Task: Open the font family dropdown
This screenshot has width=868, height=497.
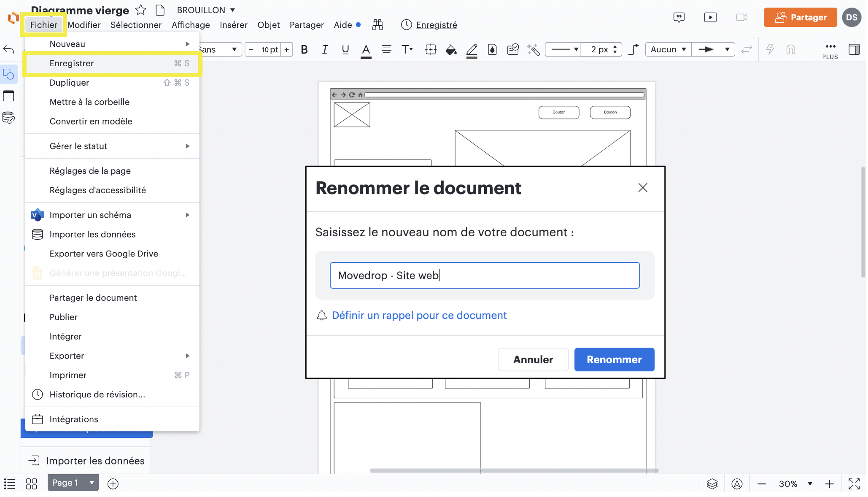Action: (x=219, y=49)
